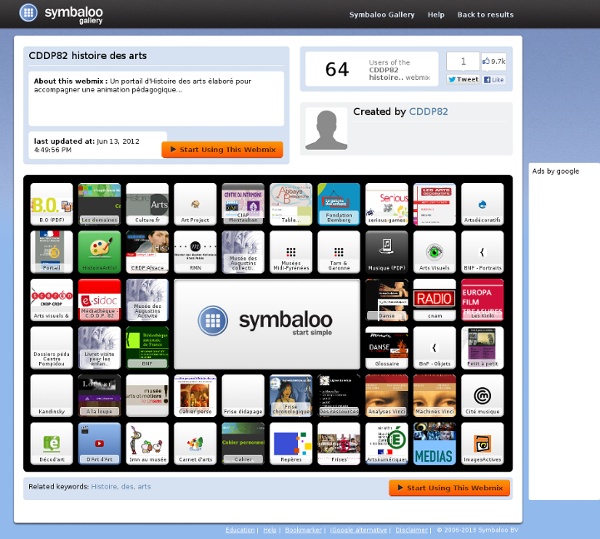This screenshot has width=600, height=539.
Task: Open the Frise chronologique tile
Action: coord(291,395)
